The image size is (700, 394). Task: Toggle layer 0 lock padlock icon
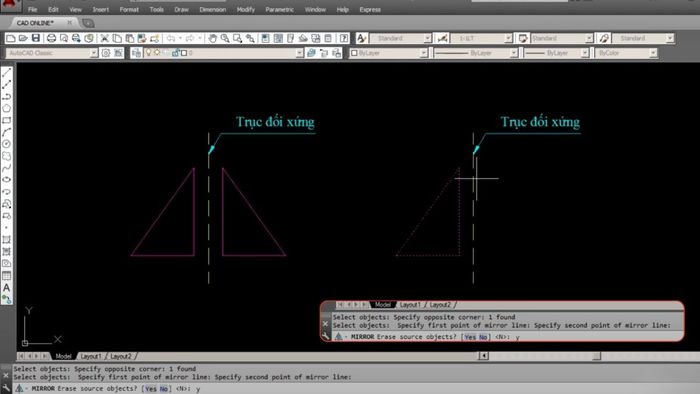(x=176, y=53)
